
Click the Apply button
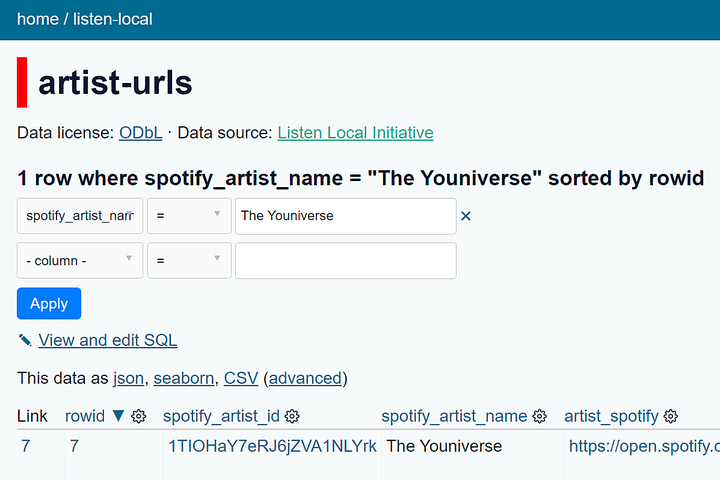(x=49, y=304)
